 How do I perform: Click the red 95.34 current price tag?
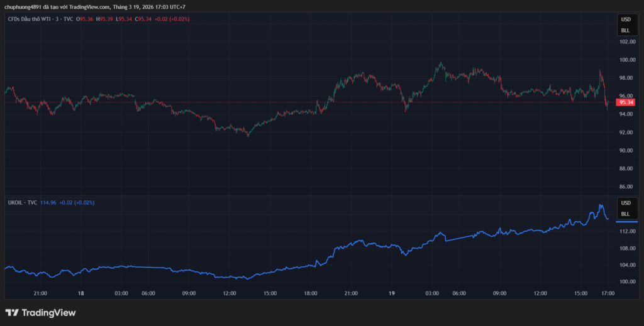click(626, 102)
